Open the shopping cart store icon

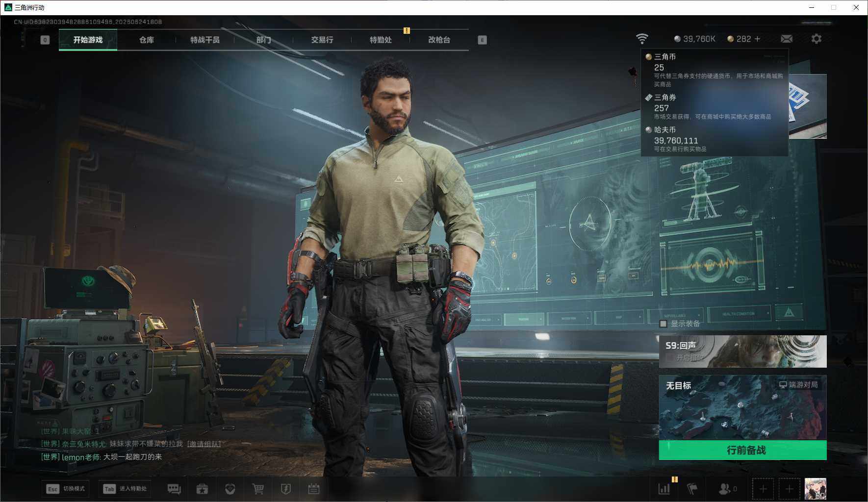[258, 489]
